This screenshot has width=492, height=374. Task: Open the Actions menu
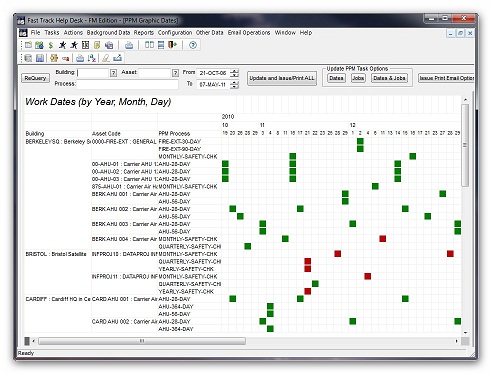point(73,33)
